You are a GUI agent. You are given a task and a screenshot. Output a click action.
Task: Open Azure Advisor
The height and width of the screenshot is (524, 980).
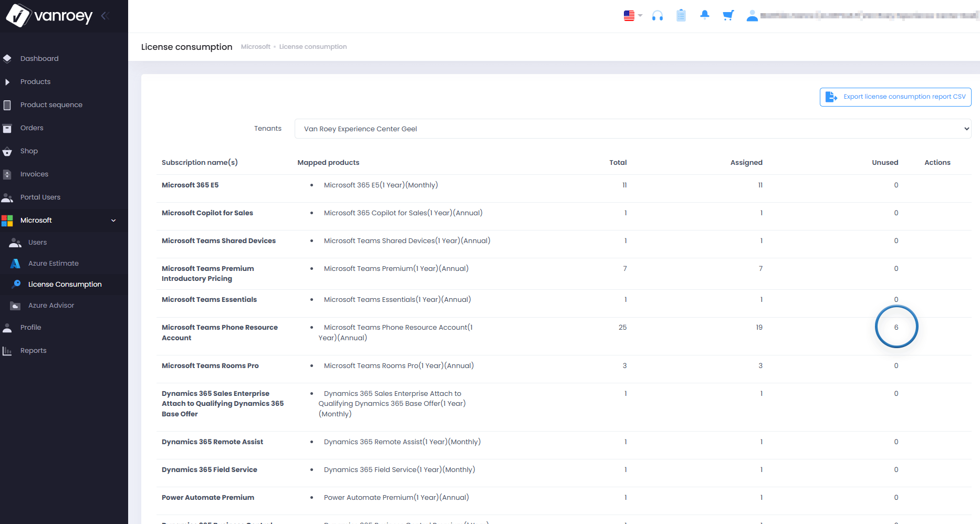pos(51,305)
